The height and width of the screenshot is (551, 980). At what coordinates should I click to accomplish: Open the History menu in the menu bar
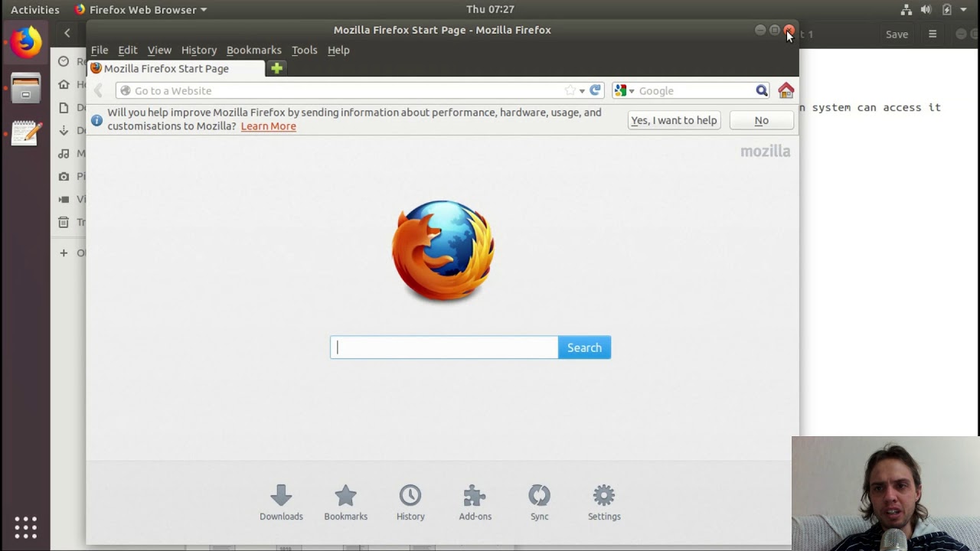pos(199,50)
